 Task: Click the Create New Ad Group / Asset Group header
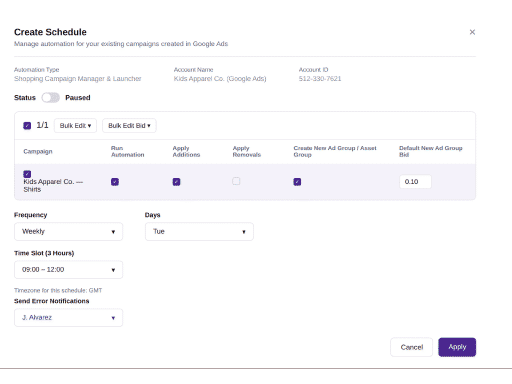pos(335,151)
